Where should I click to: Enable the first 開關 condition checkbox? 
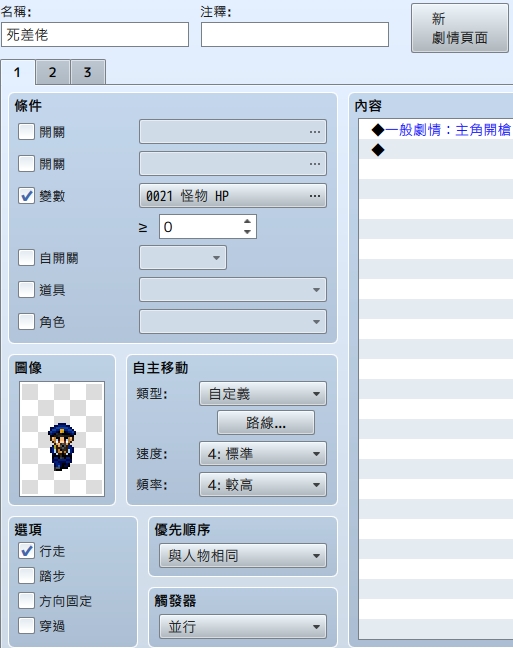coord(26,132)
